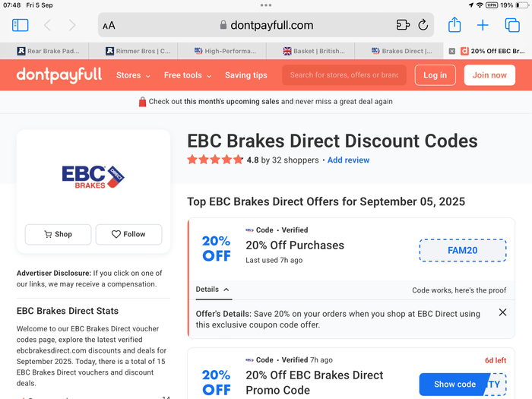This screenshot has width=532, height=399.
Task: Expand the Stores dropdown menu
Action: tap(133, 75)
